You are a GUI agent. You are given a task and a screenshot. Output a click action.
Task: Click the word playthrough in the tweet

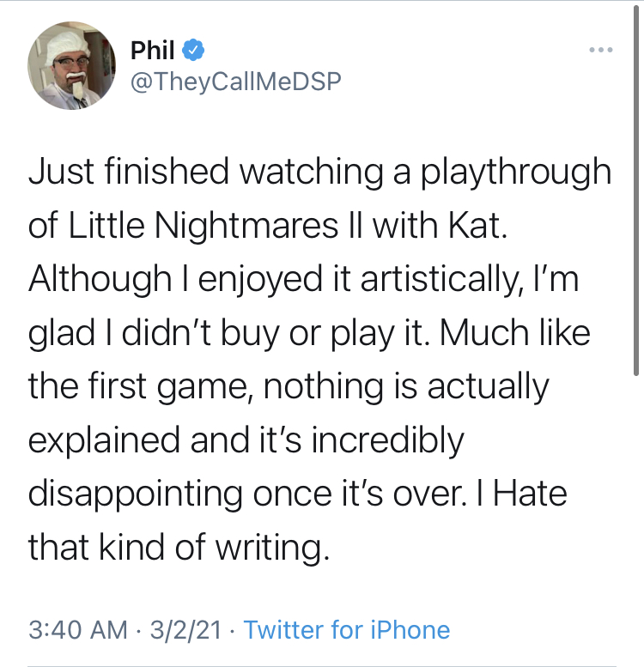[516, 172]
